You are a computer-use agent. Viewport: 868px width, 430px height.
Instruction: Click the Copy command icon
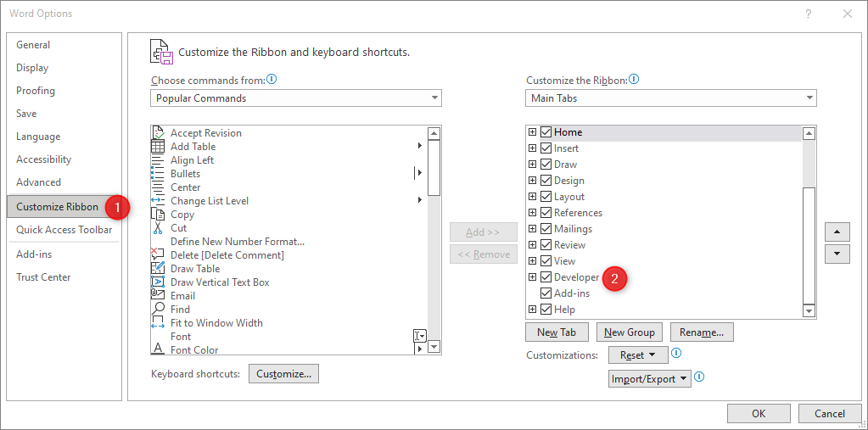(158, 215)
